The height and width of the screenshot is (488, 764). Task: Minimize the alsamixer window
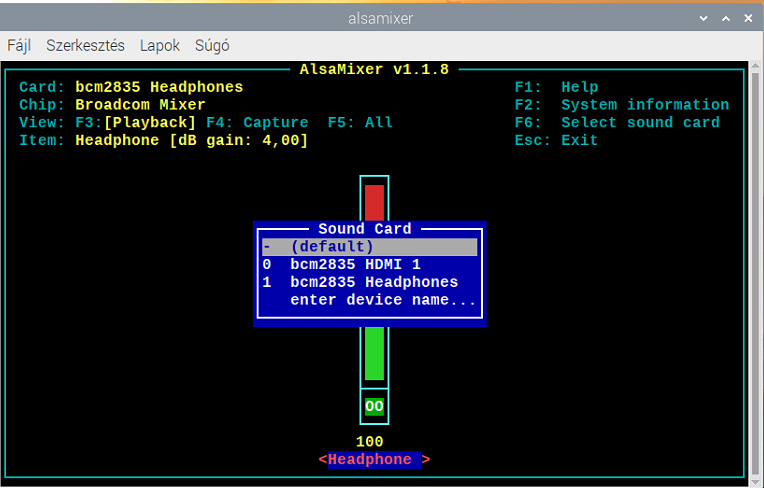(704, 19)
